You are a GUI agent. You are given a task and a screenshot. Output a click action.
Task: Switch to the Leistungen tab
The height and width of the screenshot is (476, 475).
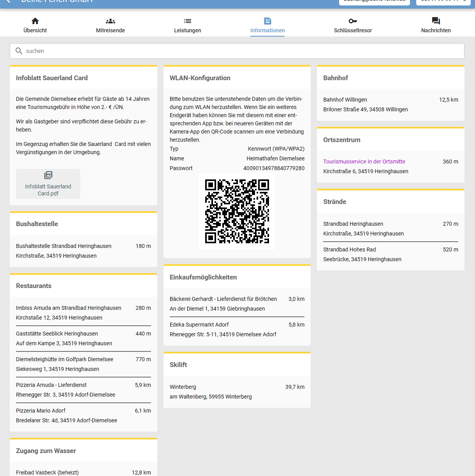coord(187,26)
